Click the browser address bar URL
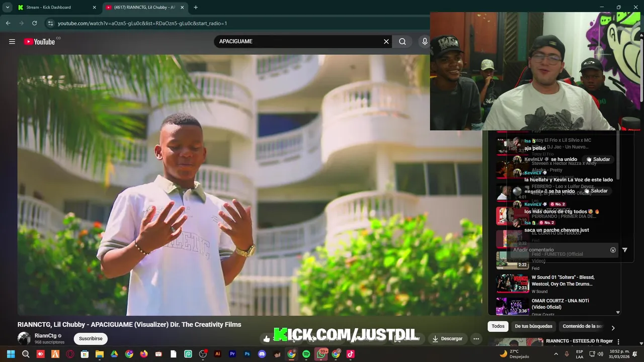The width and height of the screenshot is (644, 362). pyautogui.click(x=142, y=23)
